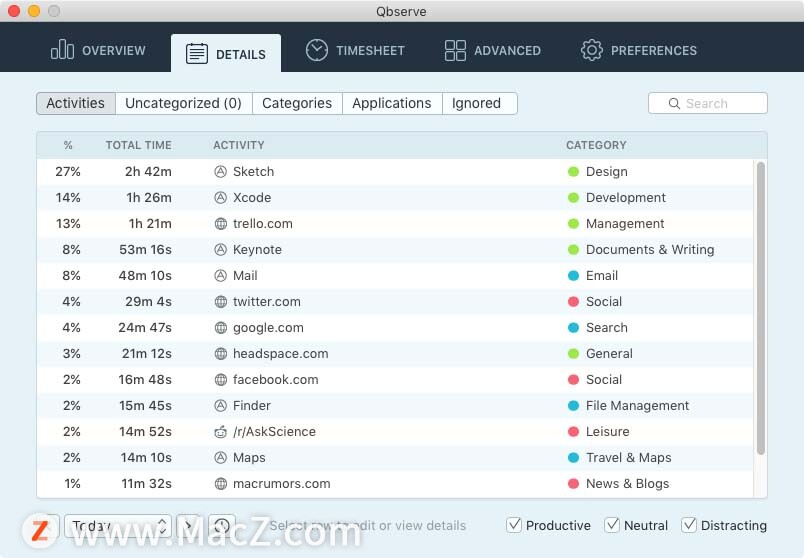Click the Maps app icon
Viewport: 804px width, 558px height.
[x=220, y=457]
